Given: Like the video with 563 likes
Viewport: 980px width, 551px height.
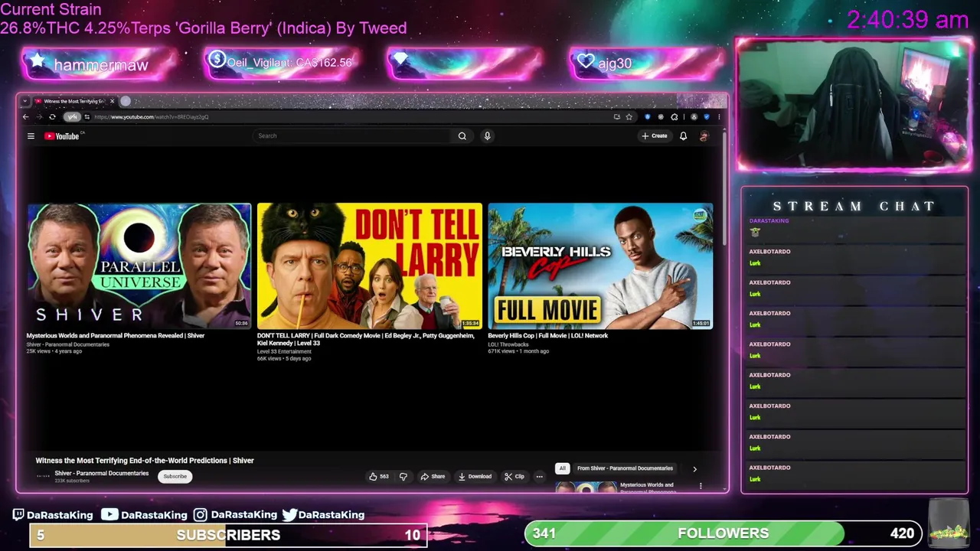Looking at the screenshot, I should 379,477.
